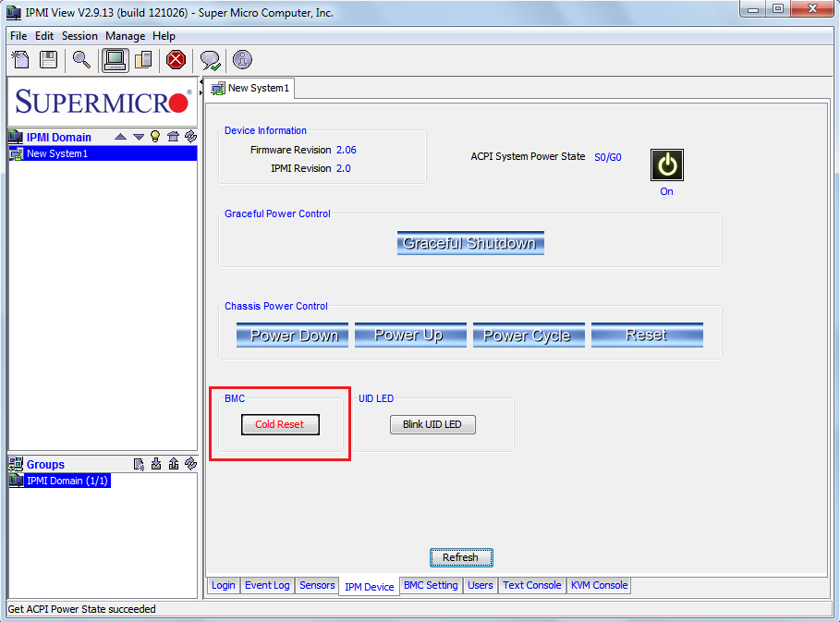Click the New System toolbar icon

pyautogui.click(x=20, y=60)
